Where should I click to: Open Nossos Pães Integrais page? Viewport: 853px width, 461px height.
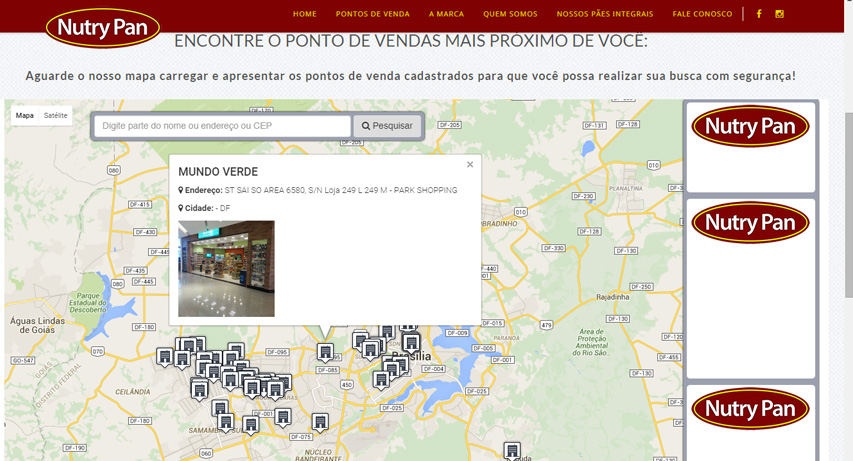click(605, 14)
